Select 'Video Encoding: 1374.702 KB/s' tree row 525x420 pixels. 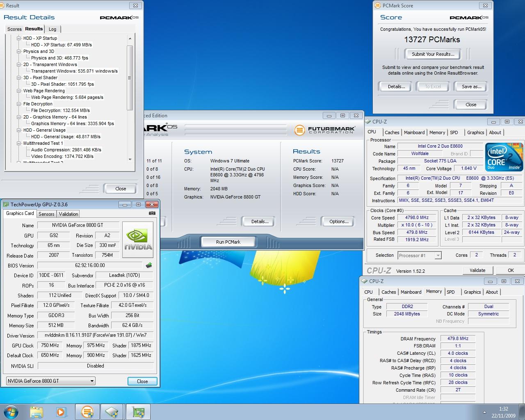click(x=62, y=156)
